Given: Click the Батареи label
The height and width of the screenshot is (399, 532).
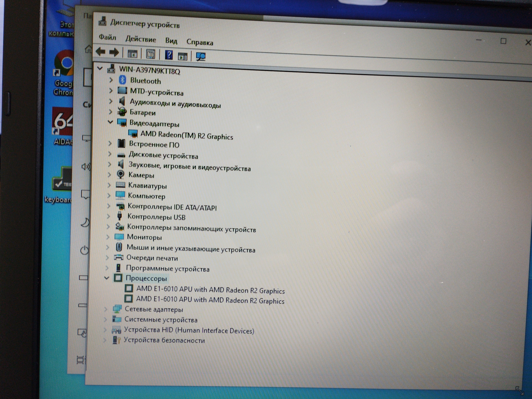Looking at the screenshot, I should [x=143, y=112].
